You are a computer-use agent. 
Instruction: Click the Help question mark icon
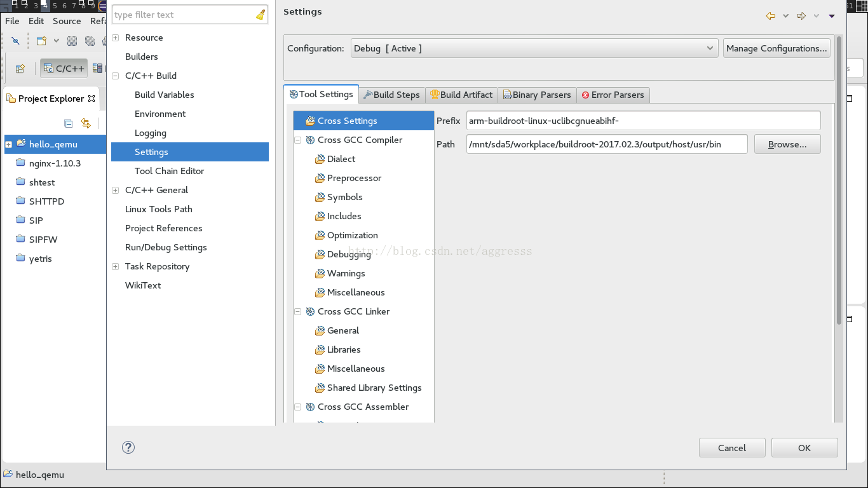tap(128, 447)
